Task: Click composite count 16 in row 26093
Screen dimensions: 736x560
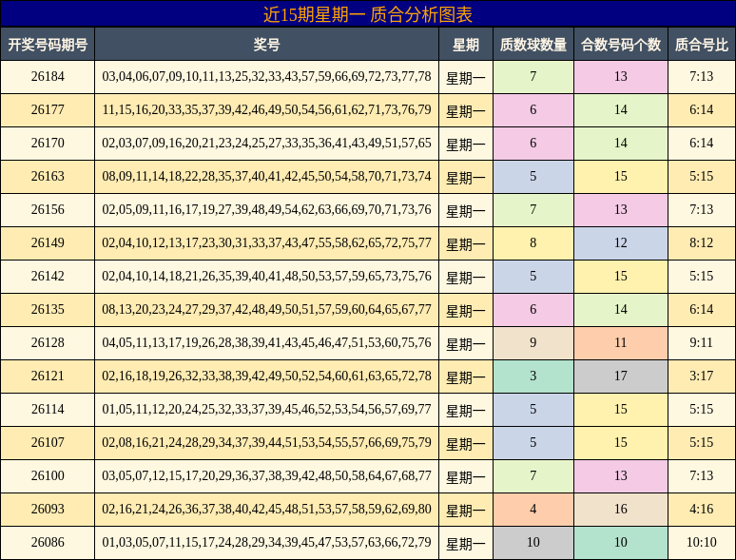Action: coord(621,510)
